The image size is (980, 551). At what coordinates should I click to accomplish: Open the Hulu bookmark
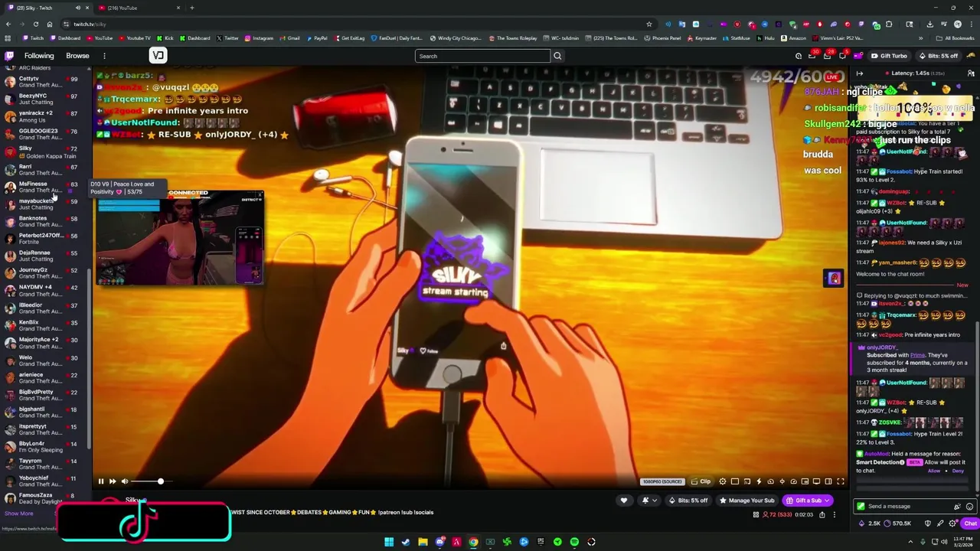click(x=766, y=38)
